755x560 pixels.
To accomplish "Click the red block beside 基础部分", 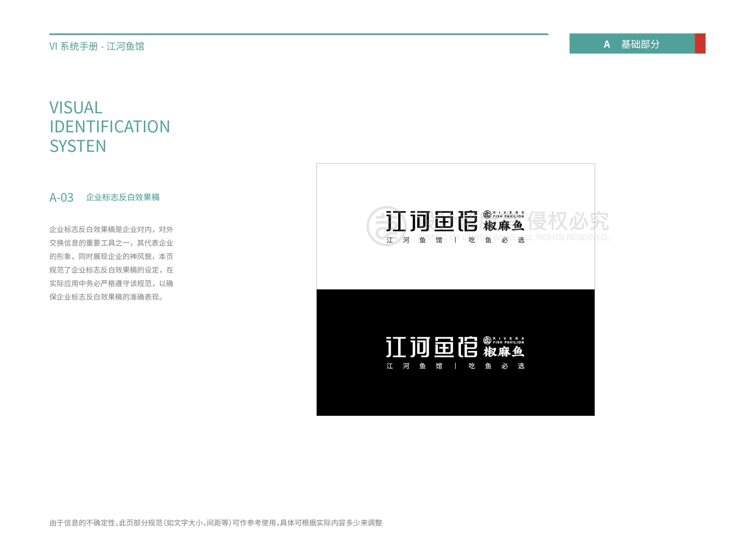I will coord(700,44).
